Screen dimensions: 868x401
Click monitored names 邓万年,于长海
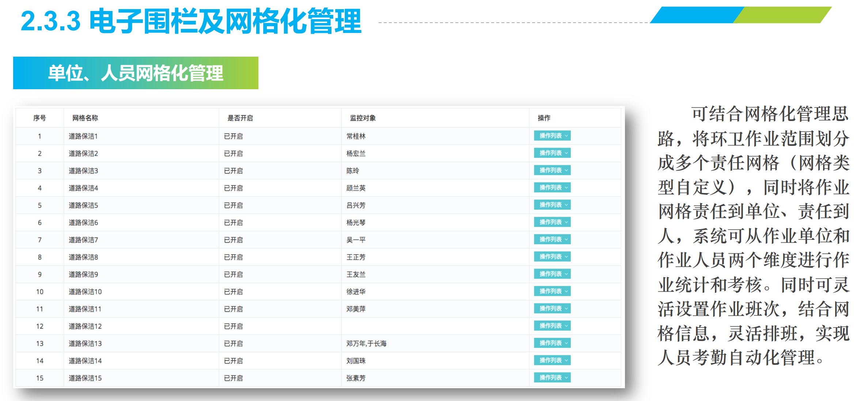coord(366,344)
